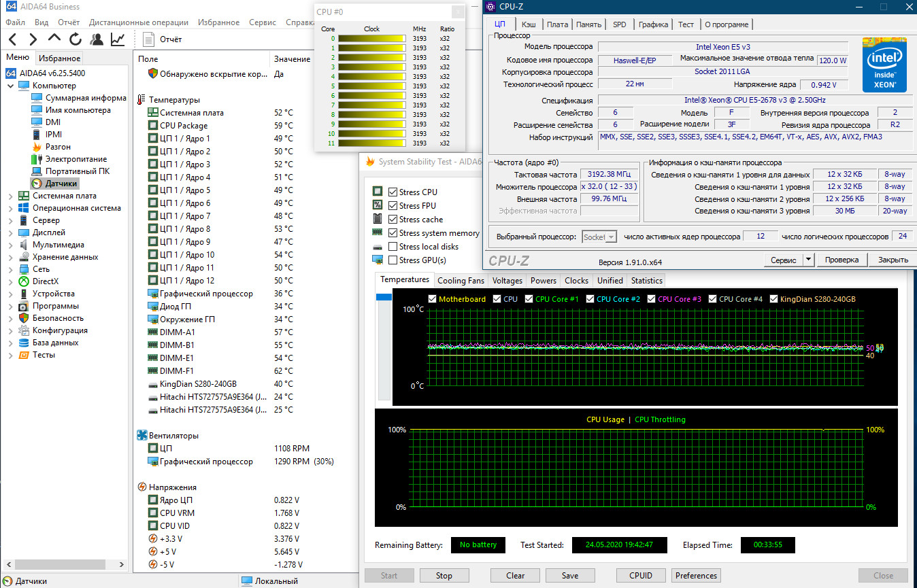917x588 pixels.
Task: Click the Clear button
Action: pyautogui.click(x=516, y=576)
